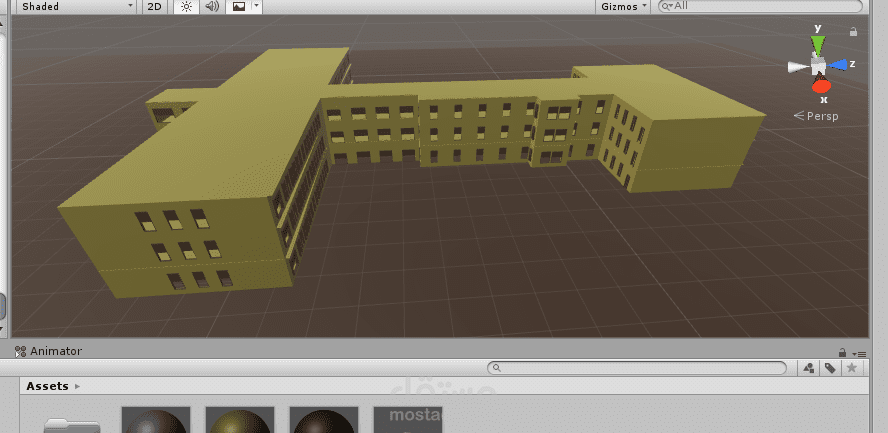This screenshot has width=888, height=433.
Task: Click the red X axis cone
Action: tap(821, 86)
